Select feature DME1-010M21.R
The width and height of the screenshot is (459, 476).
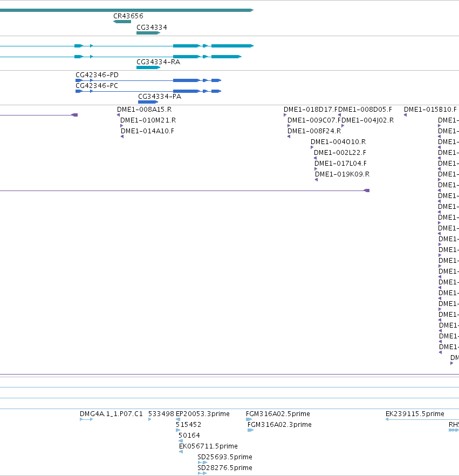pyautogui.click(x=148, y=120)
